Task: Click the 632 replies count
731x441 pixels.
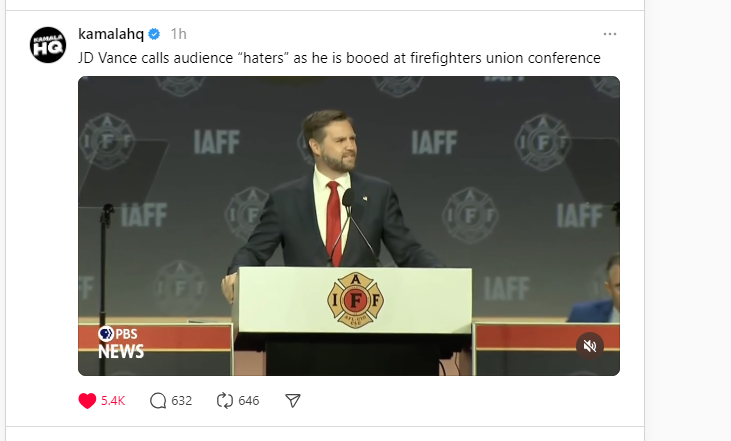Action: [x=182, y=400]
